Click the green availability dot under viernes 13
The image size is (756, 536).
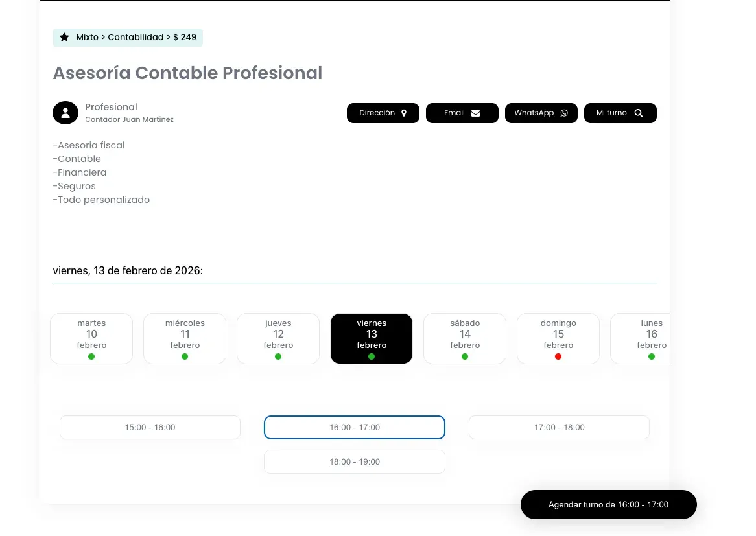(x=372, y=356)
